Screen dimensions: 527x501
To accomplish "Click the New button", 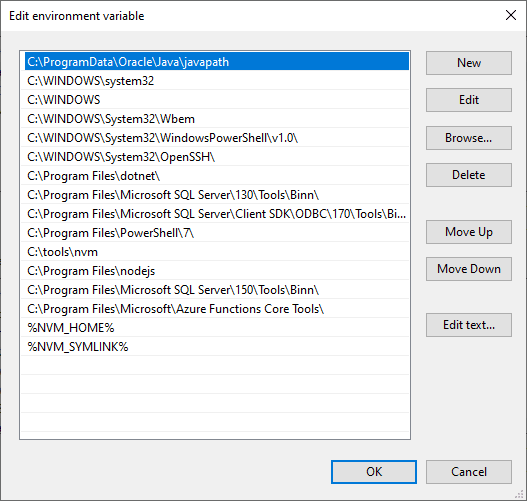I will pyautogui.click(x=469, y=63).
